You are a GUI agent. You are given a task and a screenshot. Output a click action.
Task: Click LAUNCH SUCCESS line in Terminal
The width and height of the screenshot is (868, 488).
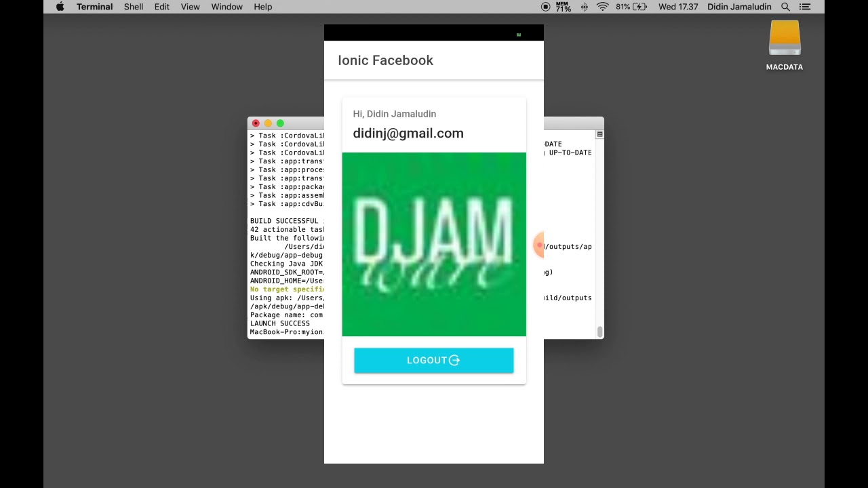[280, 323]
